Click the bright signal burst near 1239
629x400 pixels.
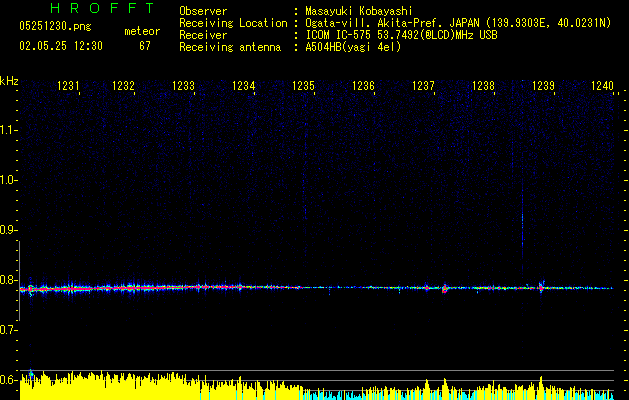[541, 286]
